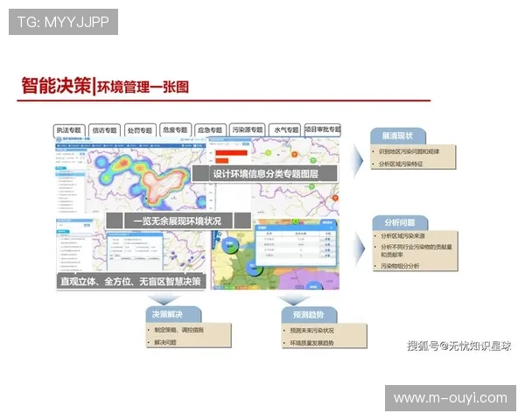Click the orange map marker near the top tabs
Screen dimensions: 525x420
(x=294, y=154)
